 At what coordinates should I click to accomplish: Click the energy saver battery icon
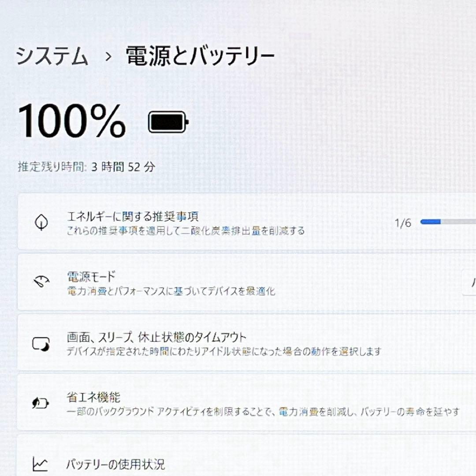41,404
